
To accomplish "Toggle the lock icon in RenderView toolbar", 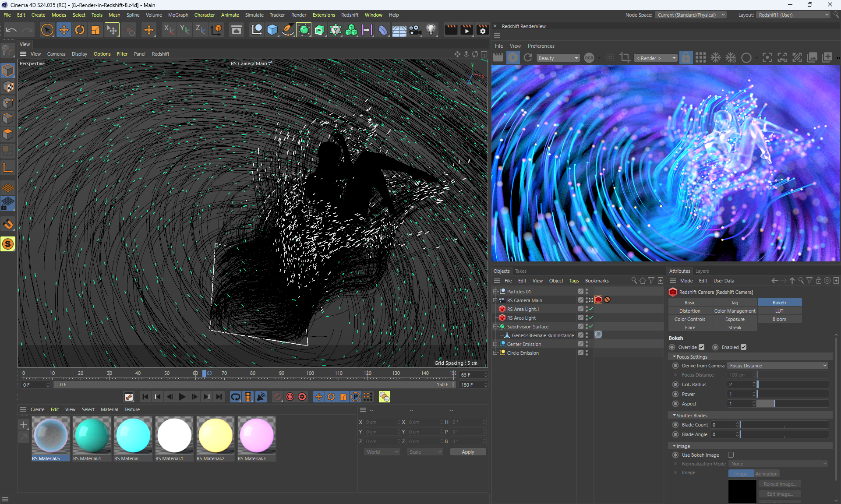I will coord(686,58).
